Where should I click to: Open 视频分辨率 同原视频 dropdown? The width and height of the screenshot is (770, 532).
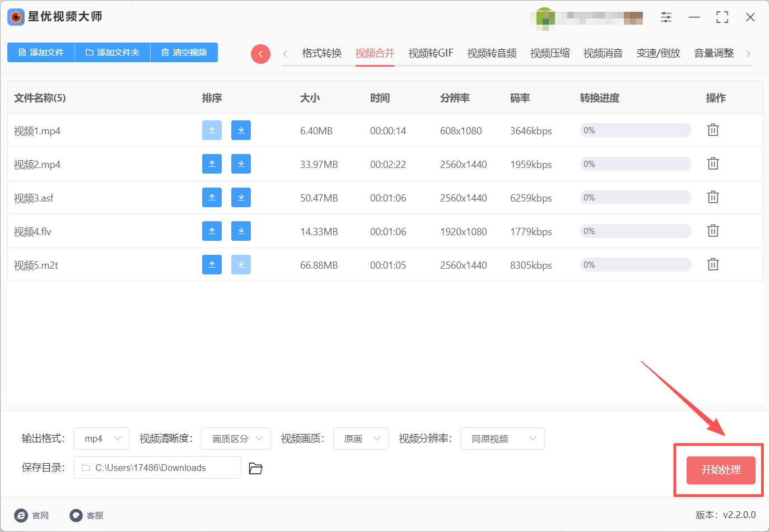pos(503,438)
